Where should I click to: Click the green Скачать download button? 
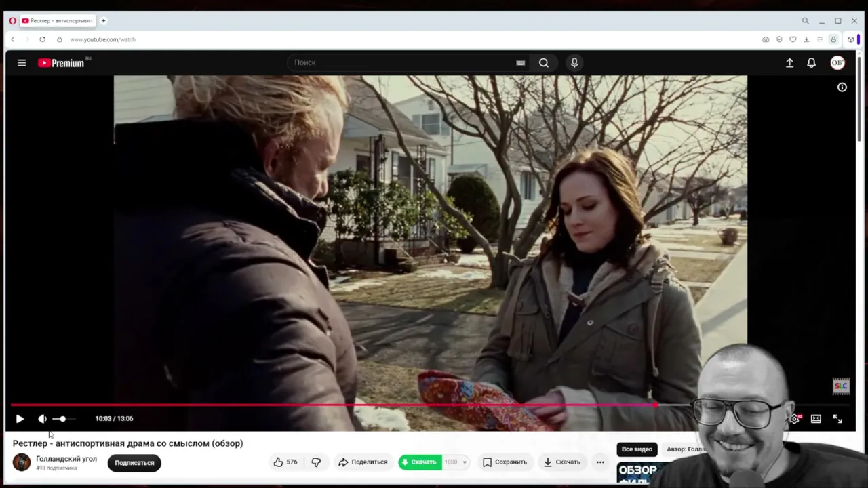tap(419, 462)
